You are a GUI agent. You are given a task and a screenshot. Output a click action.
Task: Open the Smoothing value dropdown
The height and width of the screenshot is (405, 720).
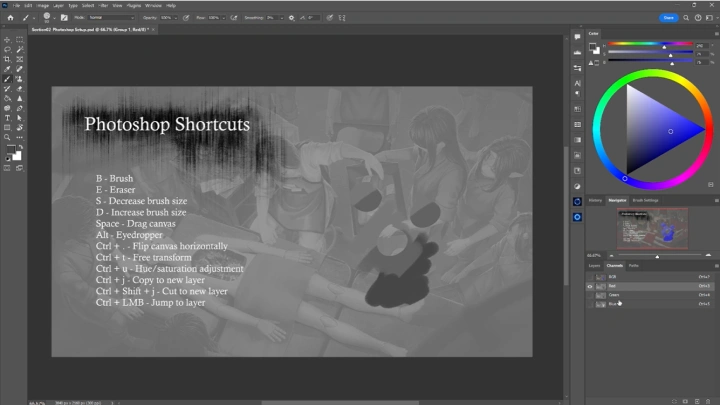coord(281,18)
